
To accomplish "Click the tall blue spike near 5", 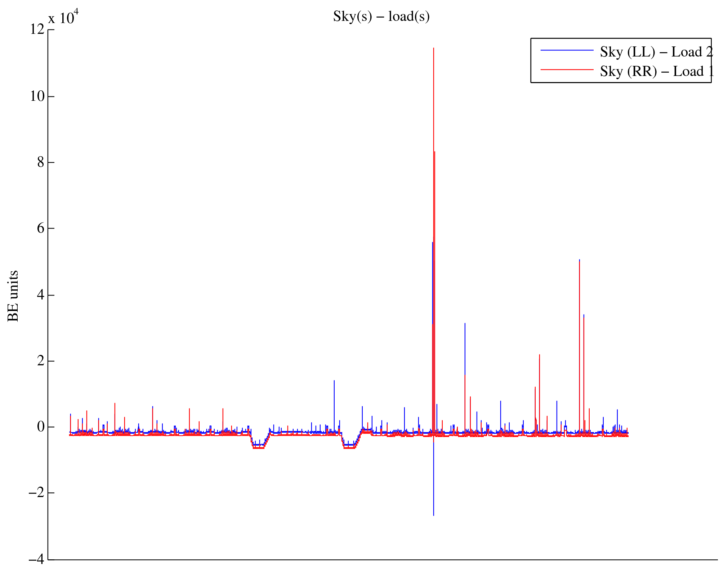I will pyautogui.click(x=579, y=260).
